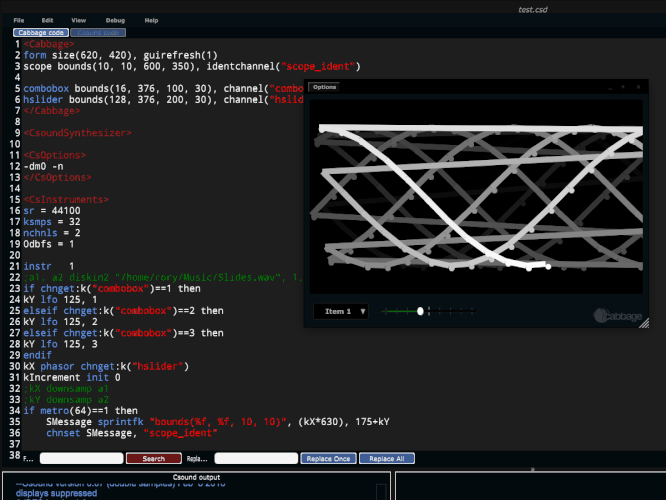Click the combobox keyword on line 5
The image size is (666, 500).
tap(46, 88)
